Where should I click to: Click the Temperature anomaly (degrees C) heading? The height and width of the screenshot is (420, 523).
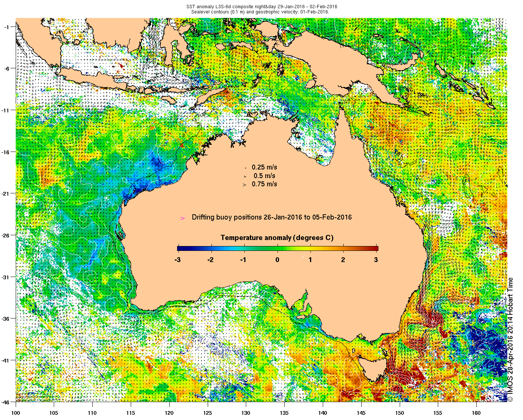click(277, 238)
